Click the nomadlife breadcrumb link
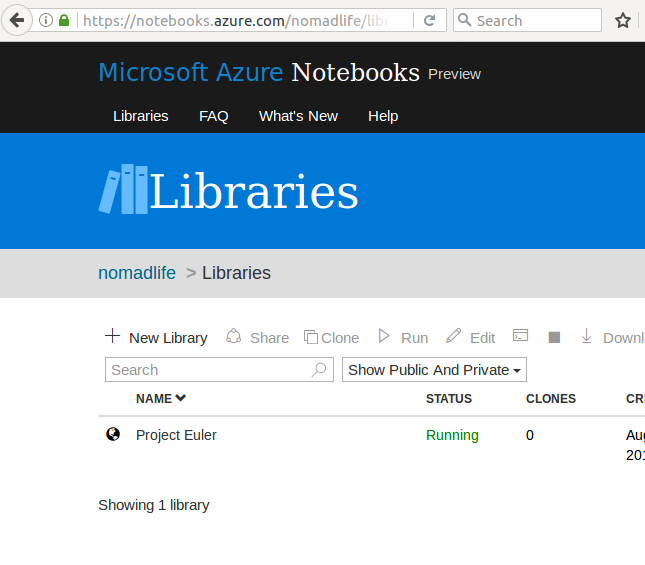This screenshot has height=565, width=645. (x=137, y=273)
